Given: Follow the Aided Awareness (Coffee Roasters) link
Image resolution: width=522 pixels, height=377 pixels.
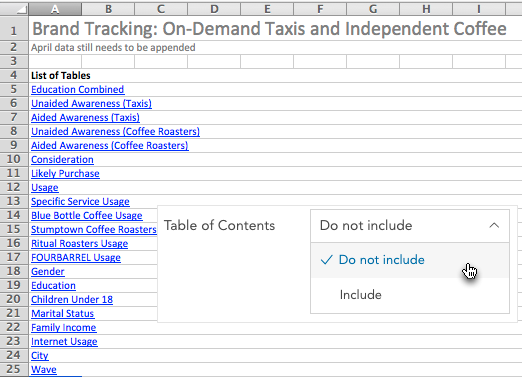Looking at the screenshot, I should coord(110,146).
